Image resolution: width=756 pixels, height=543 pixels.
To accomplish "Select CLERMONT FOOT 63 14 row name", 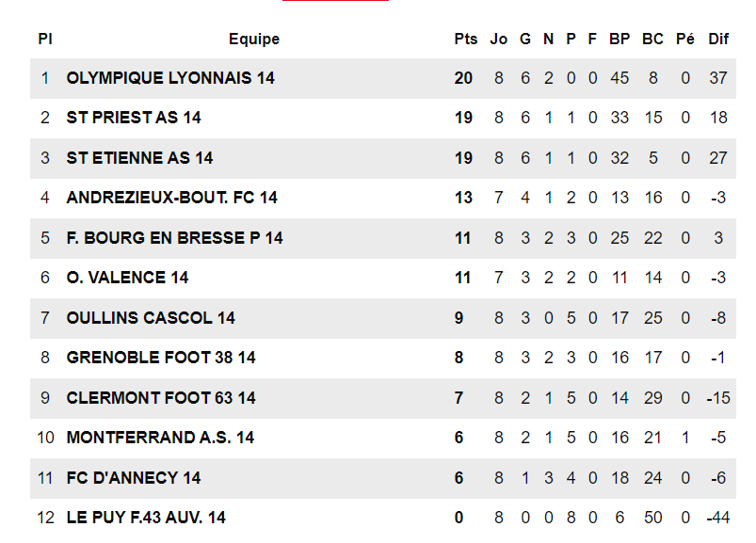I will [161, 398].
